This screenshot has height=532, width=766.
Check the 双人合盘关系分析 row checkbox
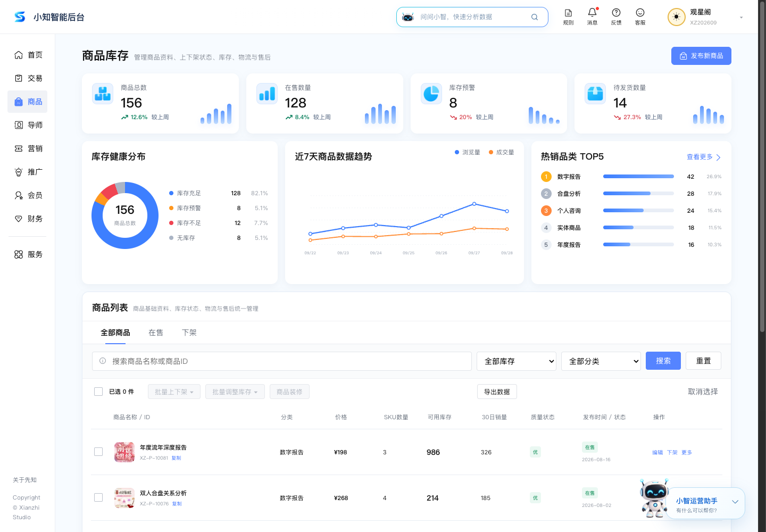[x=98, y=497]
